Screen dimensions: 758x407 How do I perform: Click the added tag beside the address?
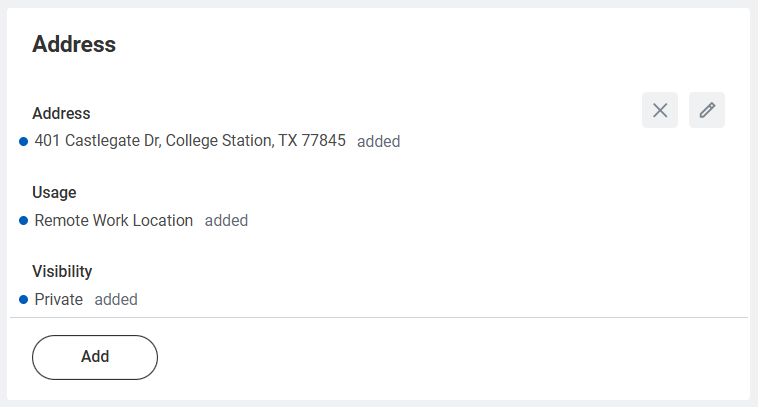(378, 142)
